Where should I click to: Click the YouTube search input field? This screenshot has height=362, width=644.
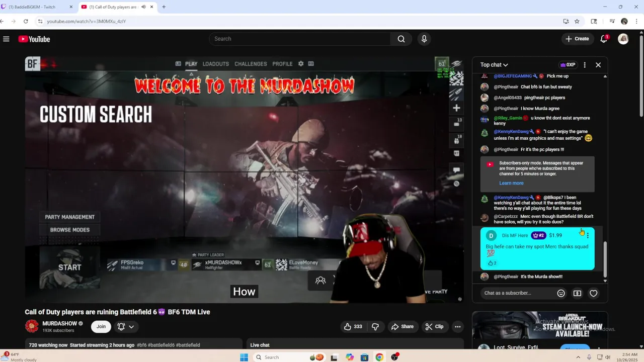[x=301, y=39]
